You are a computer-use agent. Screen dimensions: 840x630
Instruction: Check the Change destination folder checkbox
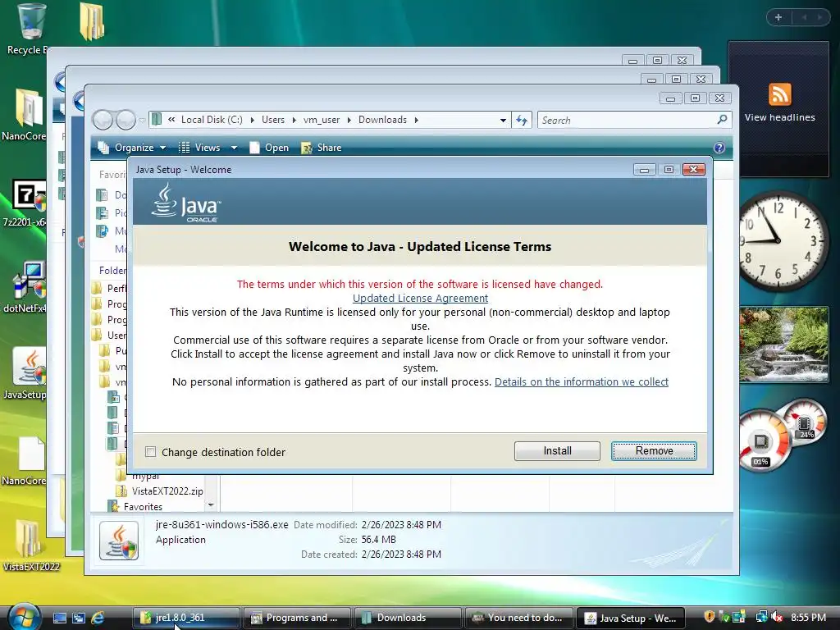[151, 452]
